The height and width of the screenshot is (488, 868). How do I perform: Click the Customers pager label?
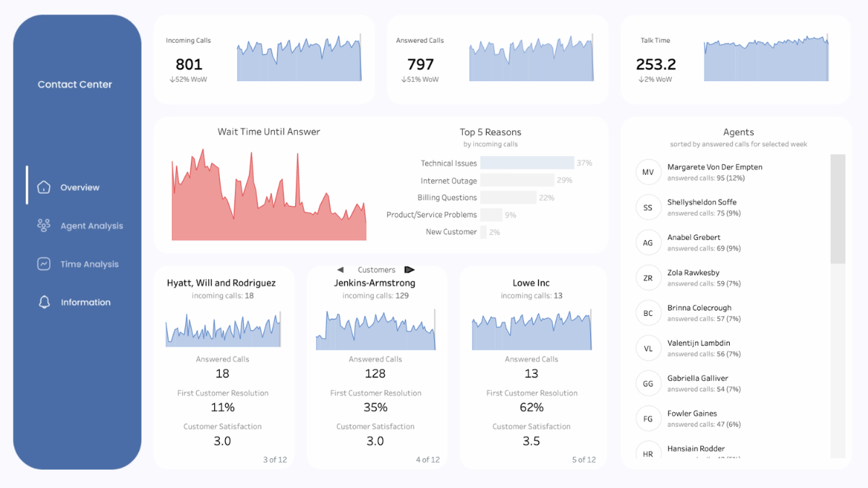click(376, 270)
